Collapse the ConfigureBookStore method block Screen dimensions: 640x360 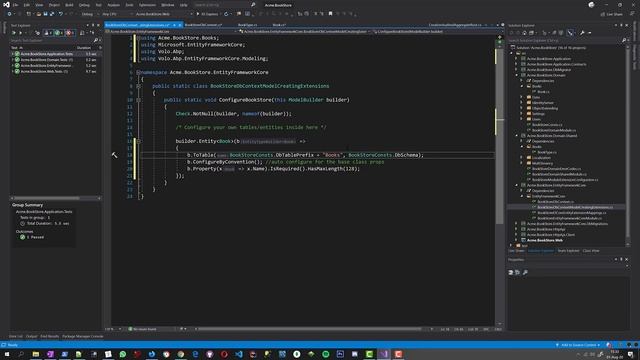point(138,100)
